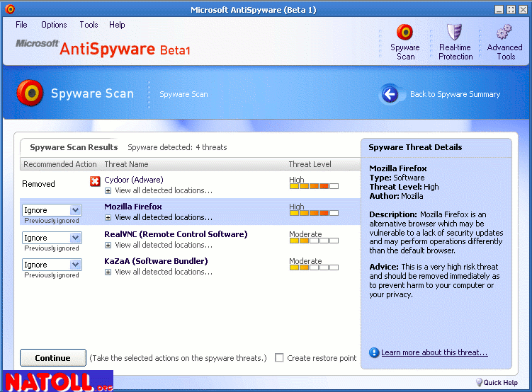Screen dimensions: 532x392
Task: Click Threat Name column header
Action: point(126,164)
